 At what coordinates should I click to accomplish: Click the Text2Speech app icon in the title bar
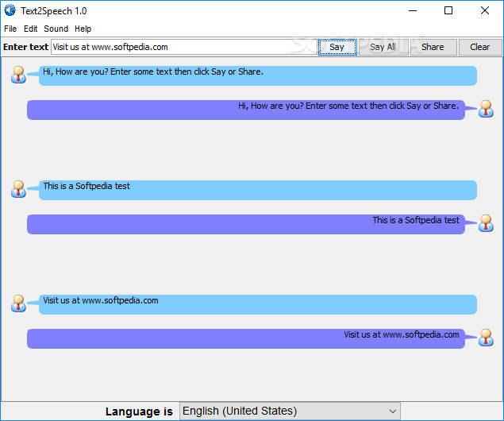pyautogui.click(x=10, y=10)
